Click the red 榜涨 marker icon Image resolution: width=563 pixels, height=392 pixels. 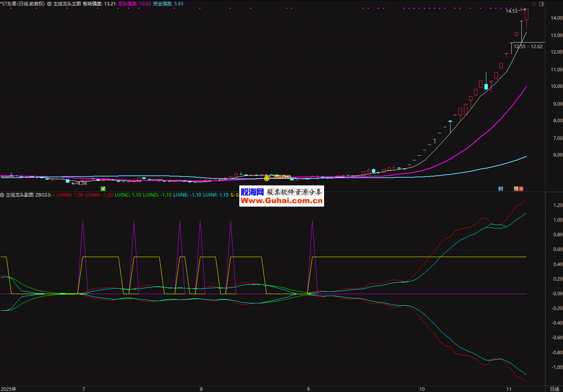coord(519,188)
